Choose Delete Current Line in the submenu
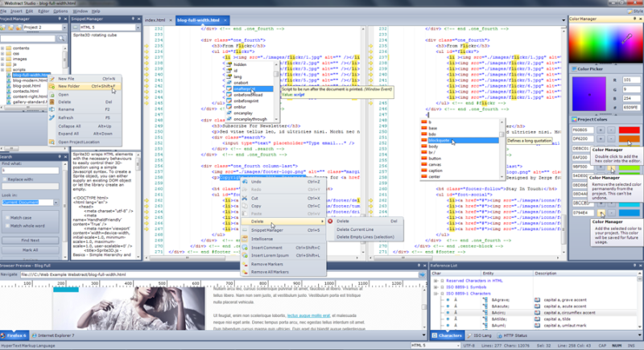This screenshot has height=350, width=644. click(x=365, y=229)
